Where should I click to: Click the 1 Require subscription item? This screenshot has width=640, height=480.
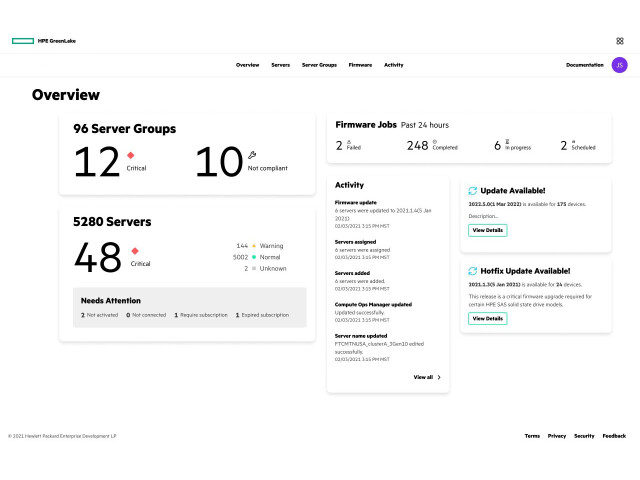[x=201, y=315]
